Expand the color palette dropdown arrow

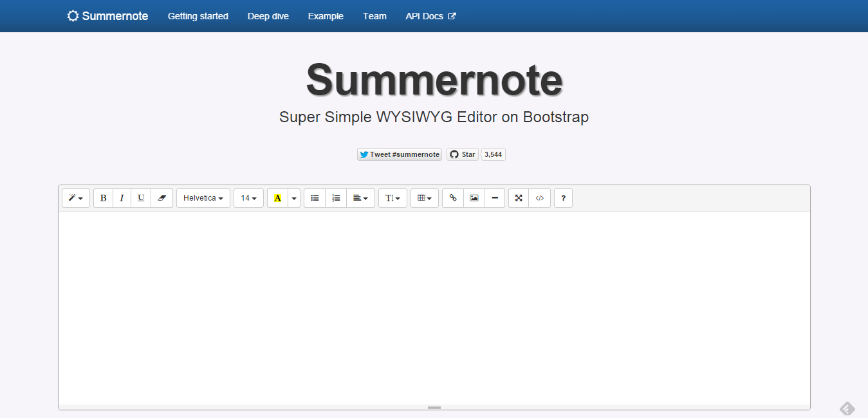coord(294,198)
